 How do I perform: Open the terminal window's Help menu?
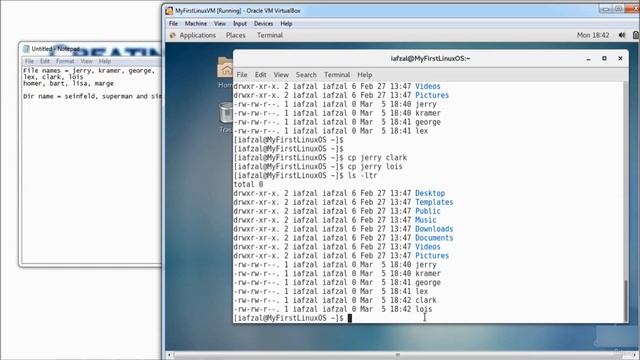click(364, 75)
